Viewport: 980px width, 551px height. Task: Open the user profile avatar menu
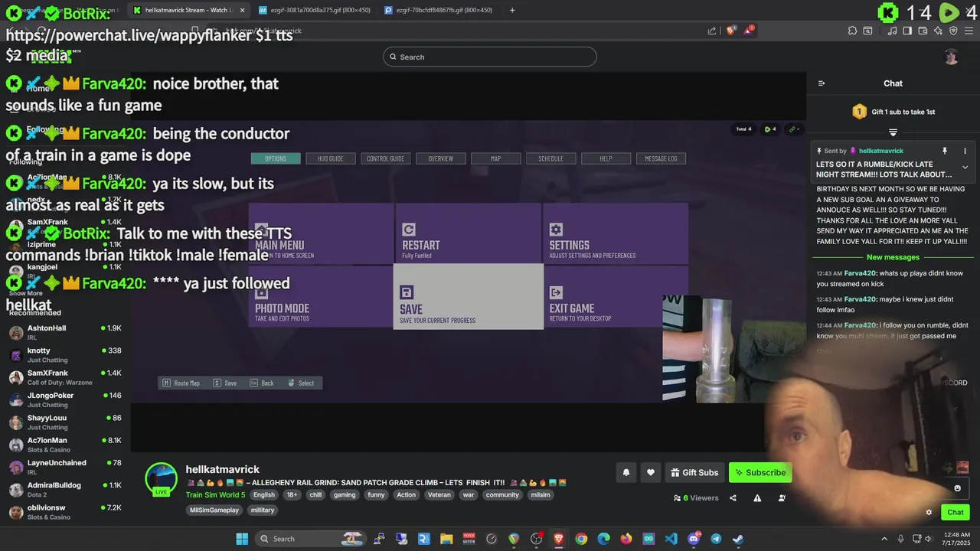(x=951, y=57)
